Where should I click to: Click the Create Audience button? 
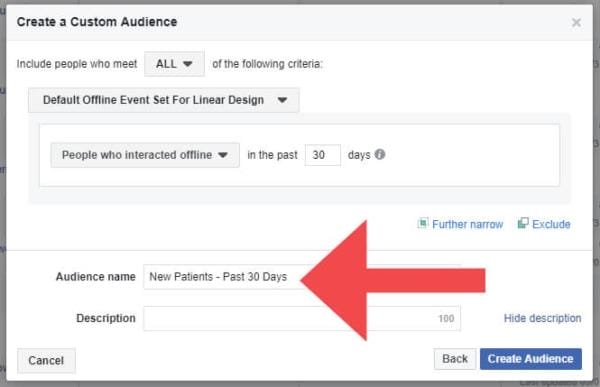530,359
